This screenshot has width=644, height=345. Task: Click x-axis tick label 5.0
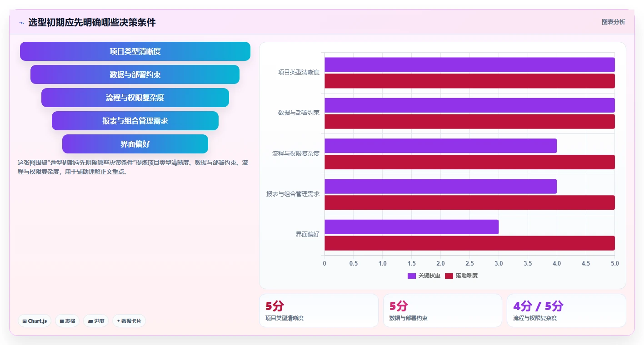tap(615, 263)
